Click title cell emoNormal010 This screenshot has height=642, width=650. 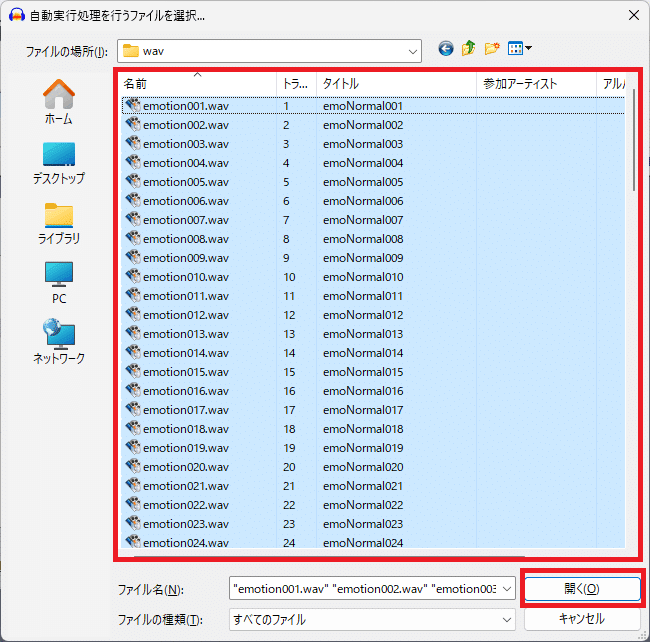click(x=363, y=277)
